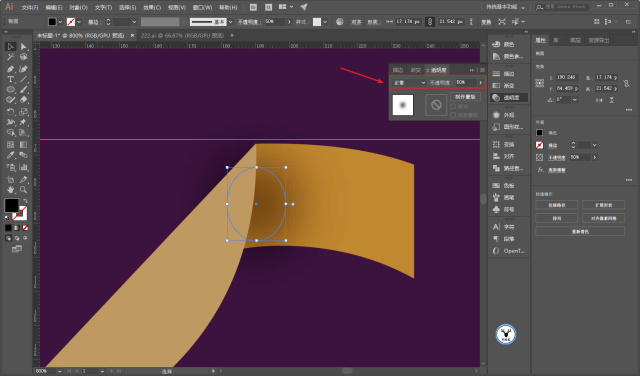Toggle the 剪切 checkbox in transparency panel
640x376 pixels.
click(x=453, y=107)
